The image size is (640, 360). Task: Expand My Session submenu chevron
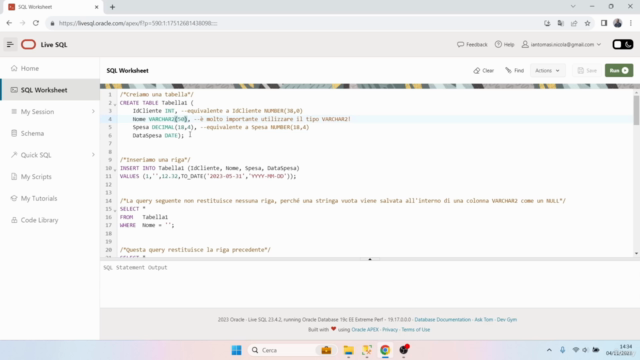[x=93, y=111]
